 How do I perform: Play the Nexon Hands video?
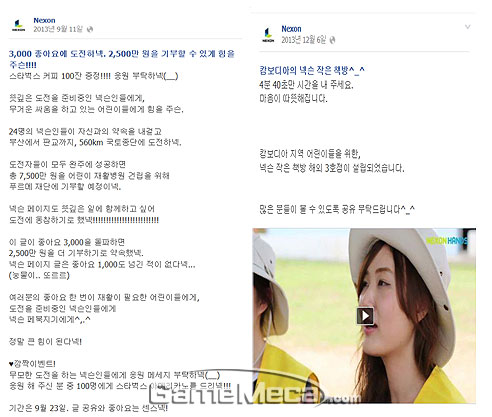[x=365, y=315]
